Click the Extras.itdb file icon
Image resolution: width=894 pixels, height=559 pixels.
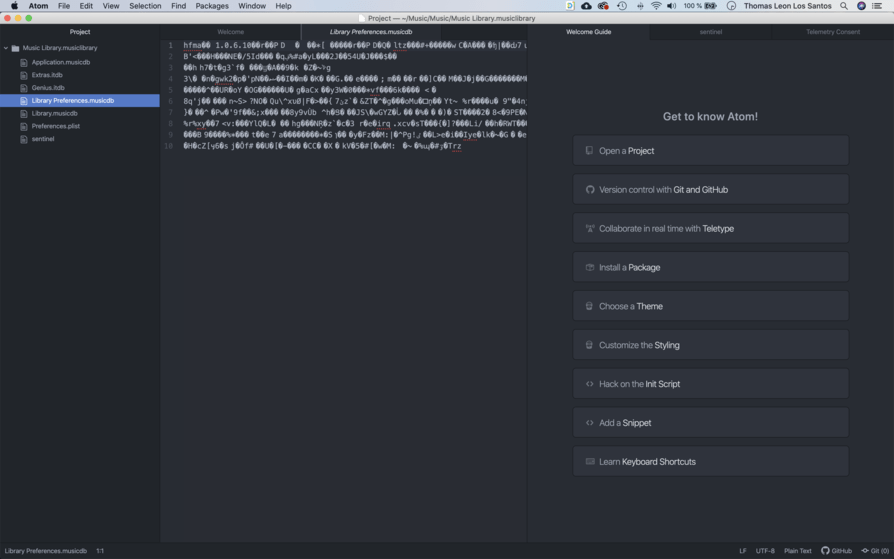click(x=24, y=75)
